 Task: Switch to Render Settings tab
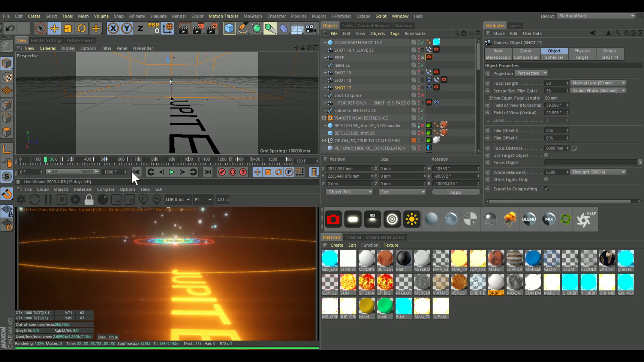(x=46, y=40)
